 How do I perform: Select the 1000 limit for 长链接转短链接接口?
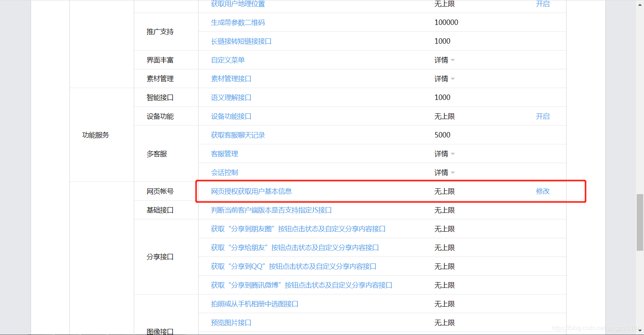point(442,41)
